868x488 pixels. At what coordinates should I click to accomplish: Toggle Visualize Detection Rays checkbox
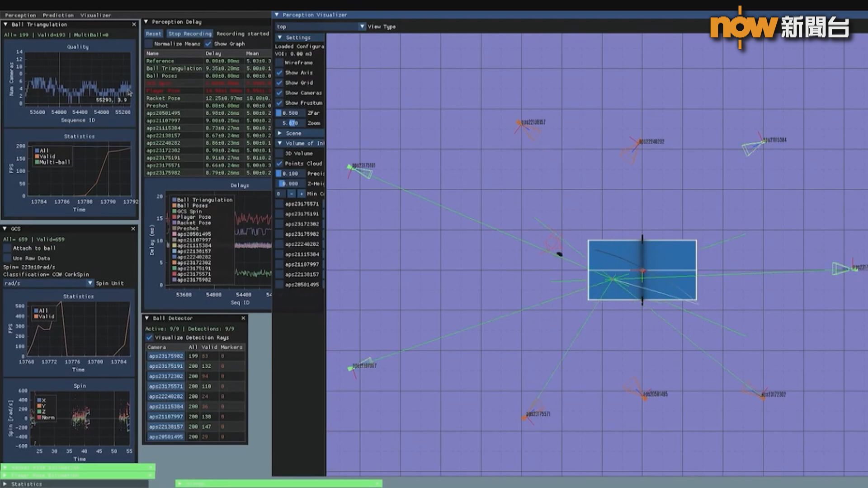click(x=149, y=338)
